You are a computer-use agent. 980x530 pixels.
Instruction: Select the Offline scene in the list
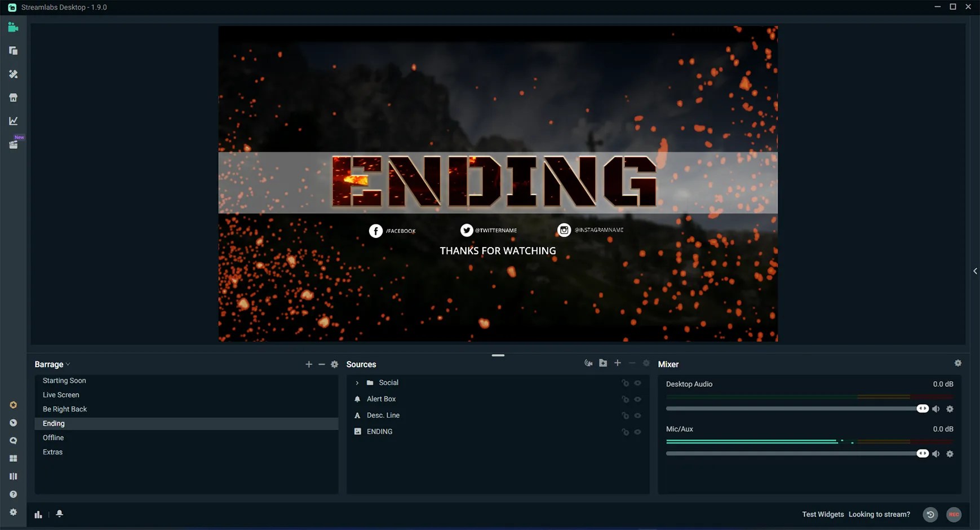(x=53, y=437)
